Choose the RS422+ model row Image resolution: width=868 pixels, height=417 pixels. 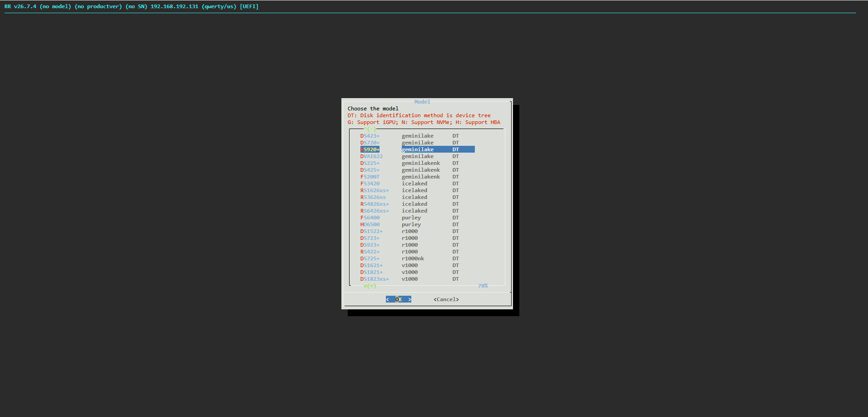click(418, 252)
